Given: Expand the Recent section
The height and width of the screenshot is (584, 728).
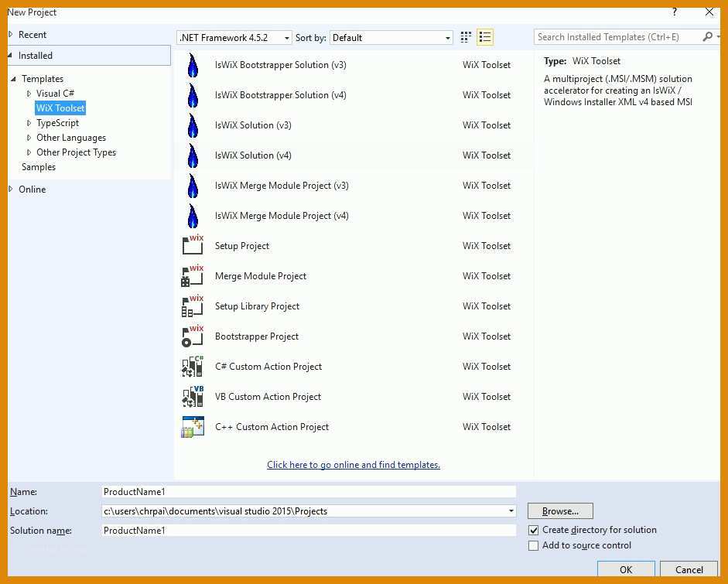Looking at the screenshot, I should coord(11,34).
